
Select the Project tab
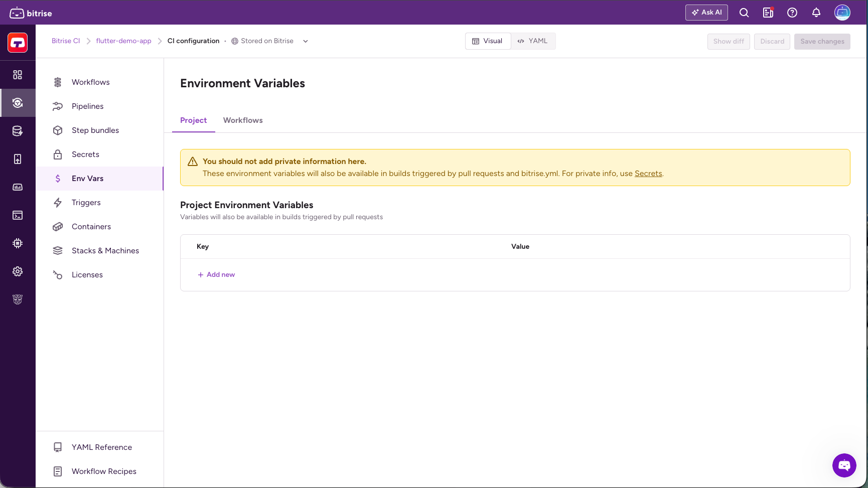click(193, 120)
